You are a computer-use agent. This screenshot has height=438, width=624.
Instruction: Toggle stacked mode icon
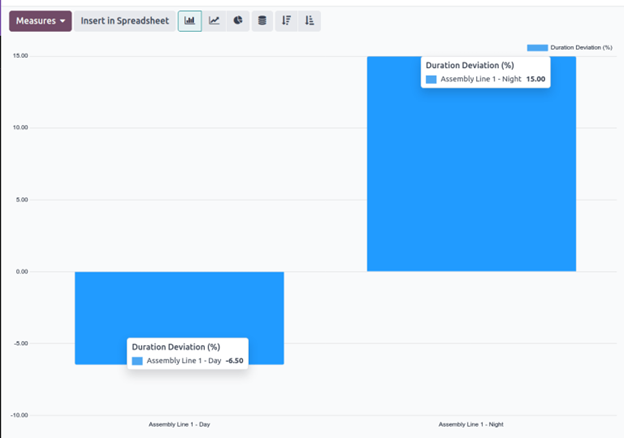[262, 21]
